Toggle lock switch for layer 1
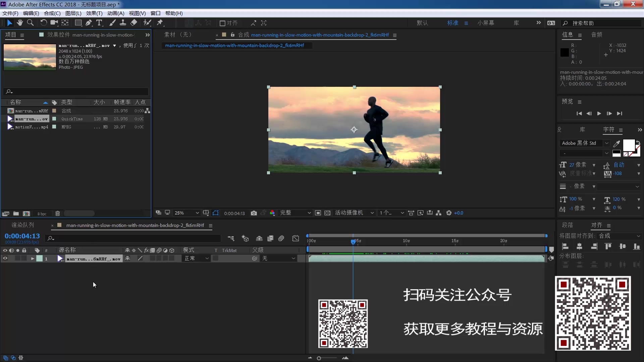The width and height of the screenshot is (644, 362). point(24,258)
